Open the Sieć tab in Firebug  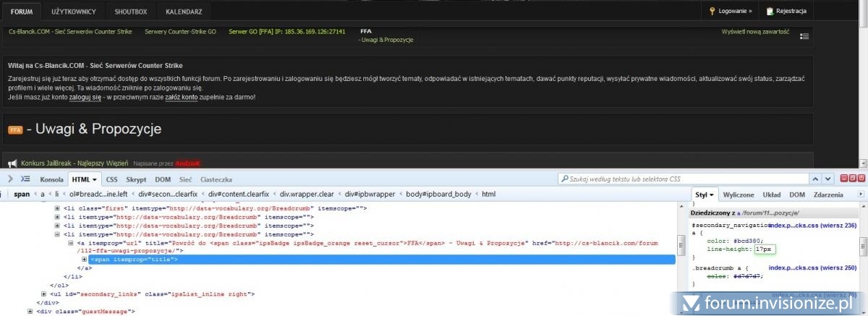click(x=185, y=179)
